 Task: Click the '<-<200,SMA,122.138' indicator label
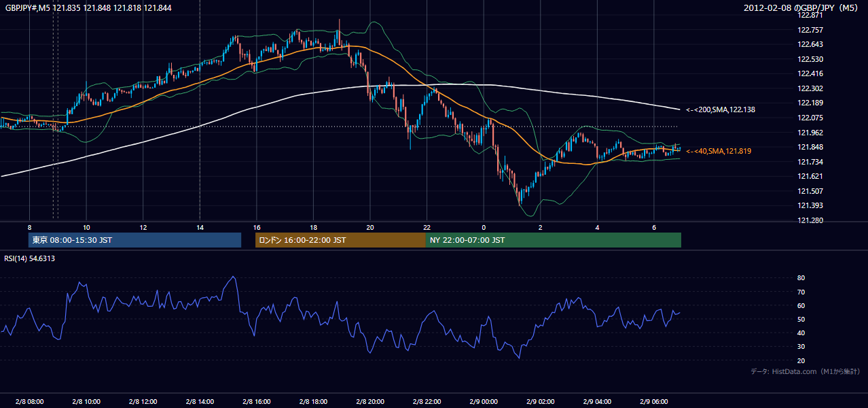[x=721, y=109]
